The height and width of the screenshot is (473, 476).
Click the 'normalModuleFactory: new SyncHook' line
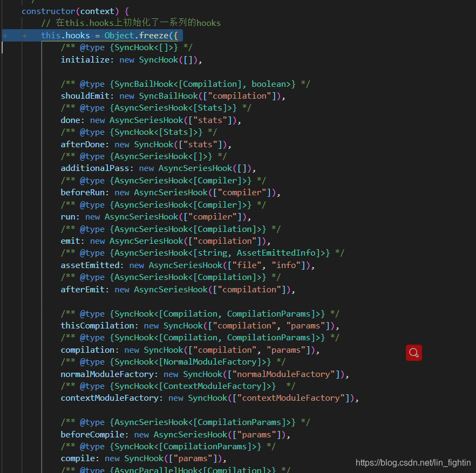tap(205, 374)
